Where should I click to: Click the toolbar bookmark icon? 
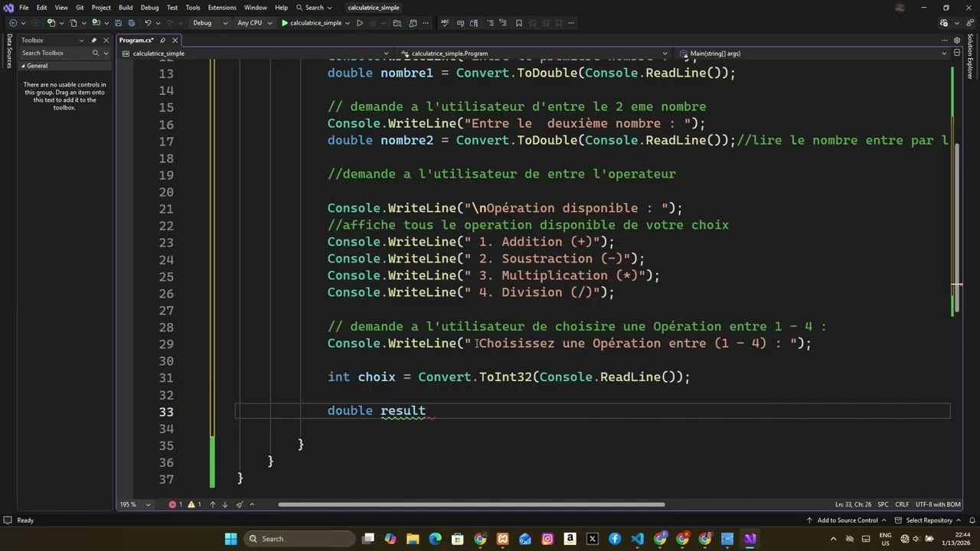tap(519, 23)
